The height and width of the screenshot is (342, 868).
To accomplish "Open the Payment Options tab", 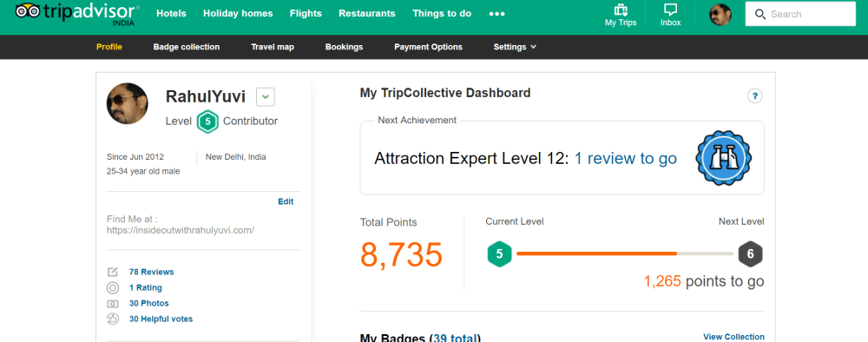I will click(x=429, y=47).
